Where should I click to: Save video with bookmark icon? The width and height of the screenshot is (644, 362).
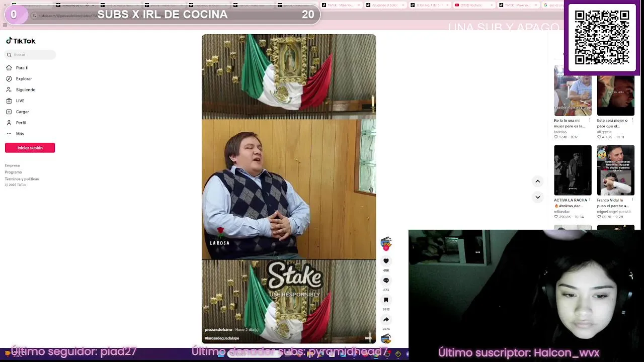click(386, 300)
